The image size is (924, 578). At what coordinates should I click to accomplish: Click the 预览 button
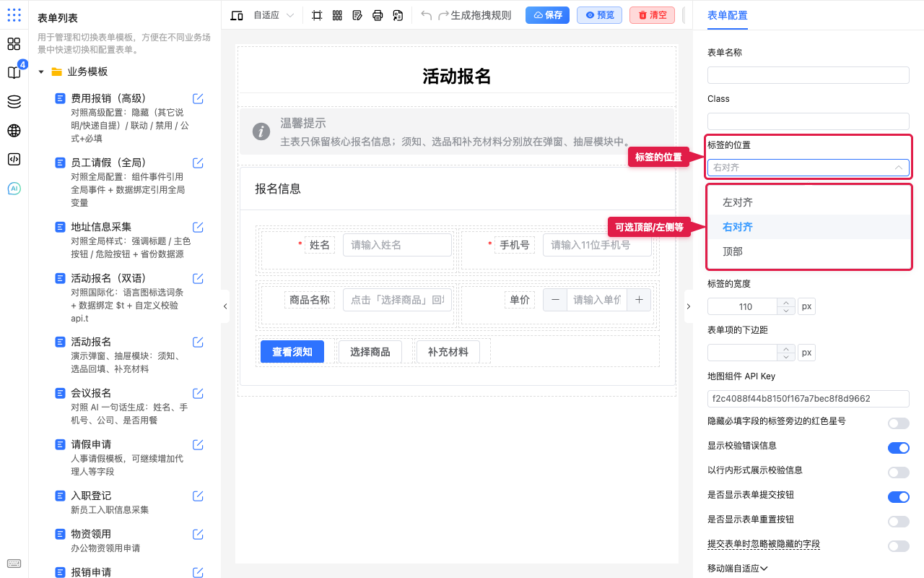click(599, 15)
